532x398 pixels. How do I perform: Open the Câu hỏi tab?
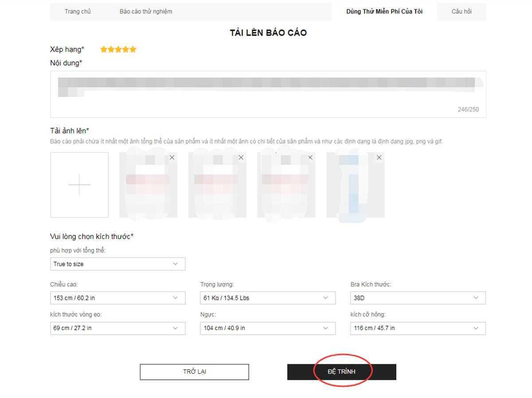[462, 12]
